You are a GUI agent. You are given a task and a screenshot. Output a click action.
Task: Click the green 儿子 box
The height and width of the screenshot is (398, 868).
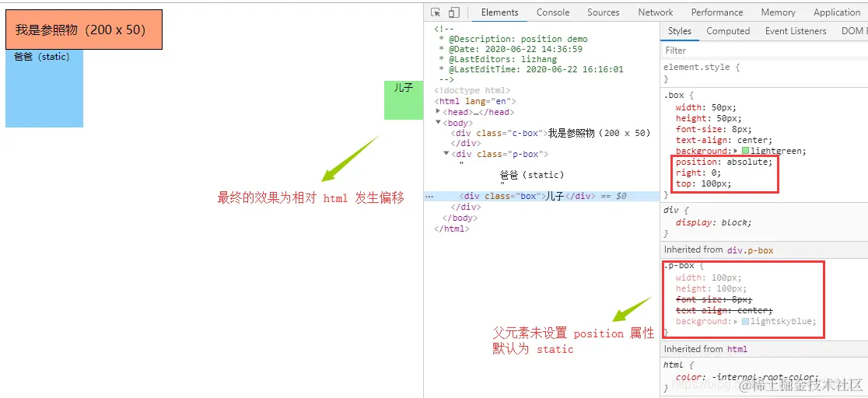404,100
